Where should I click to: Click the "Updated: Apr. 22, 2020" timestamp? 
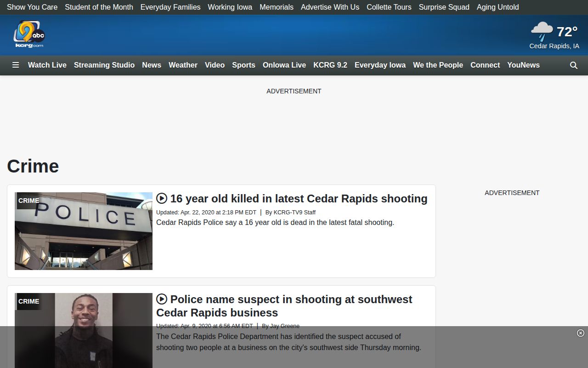[x=206, y=213]
